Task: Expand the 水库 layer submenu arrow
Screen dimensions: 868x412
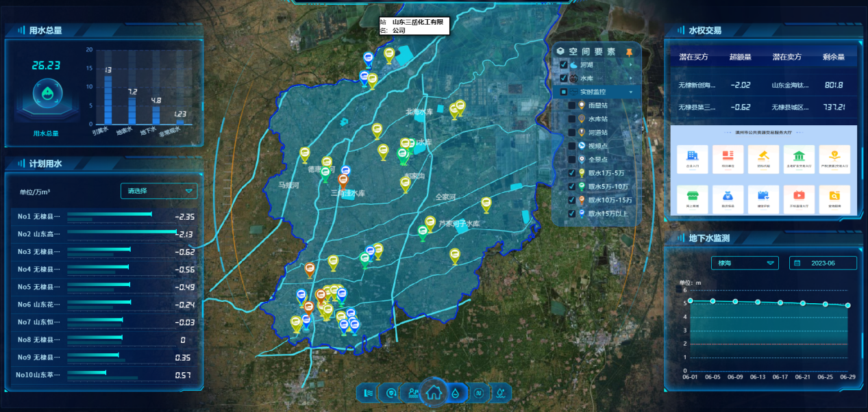Action: [x=630, y=79]
